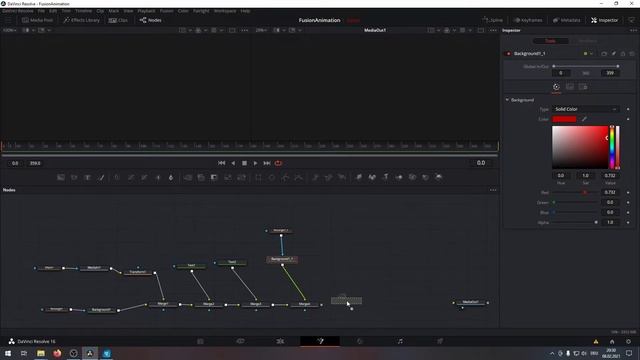Toggle keyframe dot for Green parameter
This screenshot has width=640, height=360.
click(x=628, y=202)
